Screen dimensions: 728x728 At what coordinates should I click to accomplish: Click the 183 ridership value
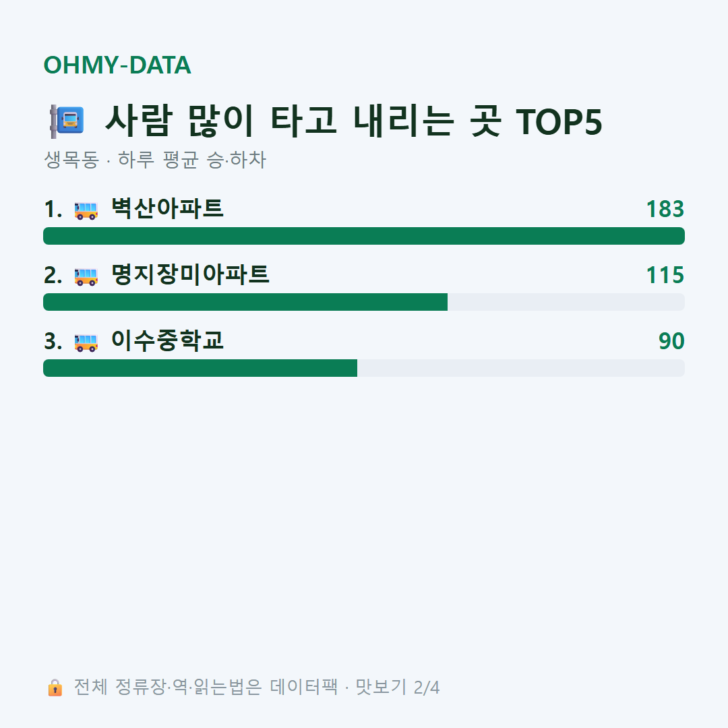(665, 209)
